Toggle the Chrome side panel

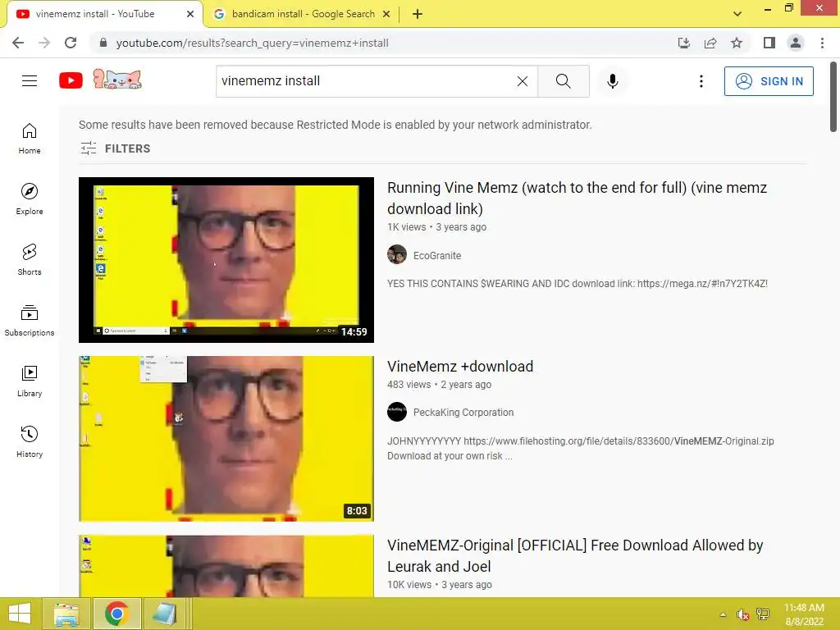[769, 43]
